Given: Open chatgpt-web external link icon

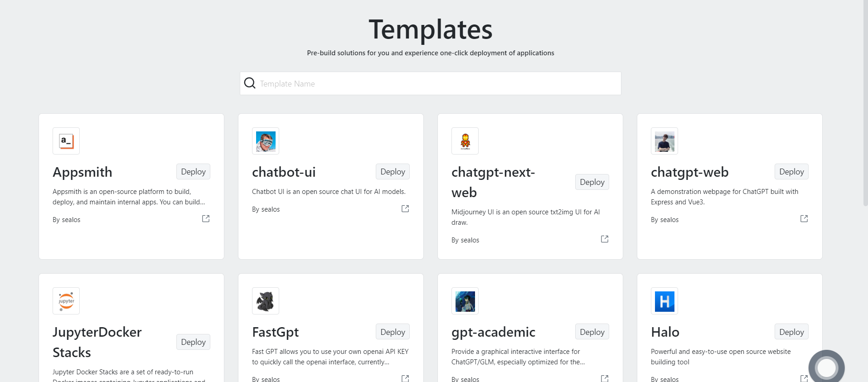Looking at the screenshot, I should 804,219.
